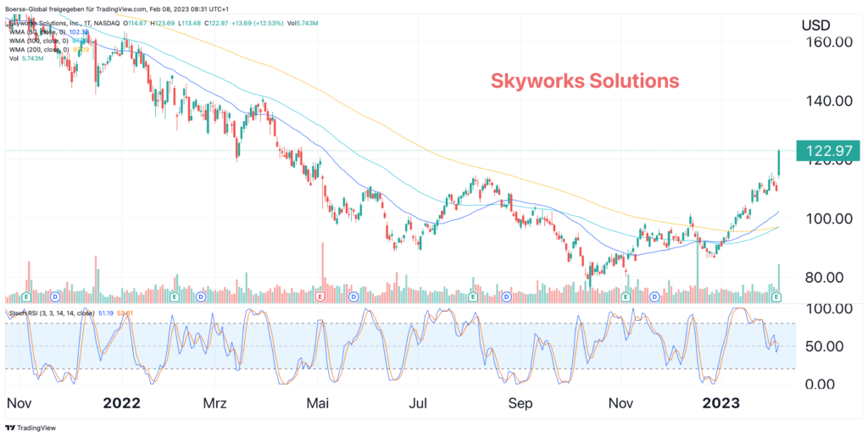Select the Vol 5.743M indicator legend

coord(25,58)
